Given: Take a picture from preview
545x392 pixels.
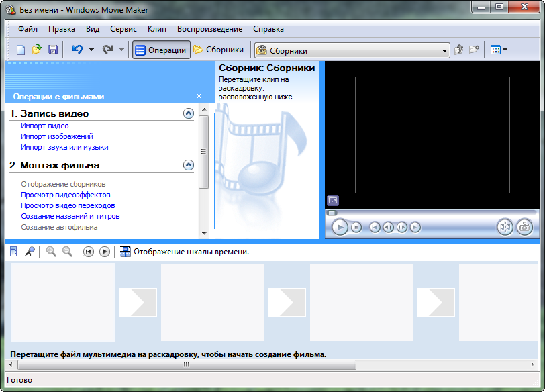Looking at the screenshot, I should click(x=524, y=228).
